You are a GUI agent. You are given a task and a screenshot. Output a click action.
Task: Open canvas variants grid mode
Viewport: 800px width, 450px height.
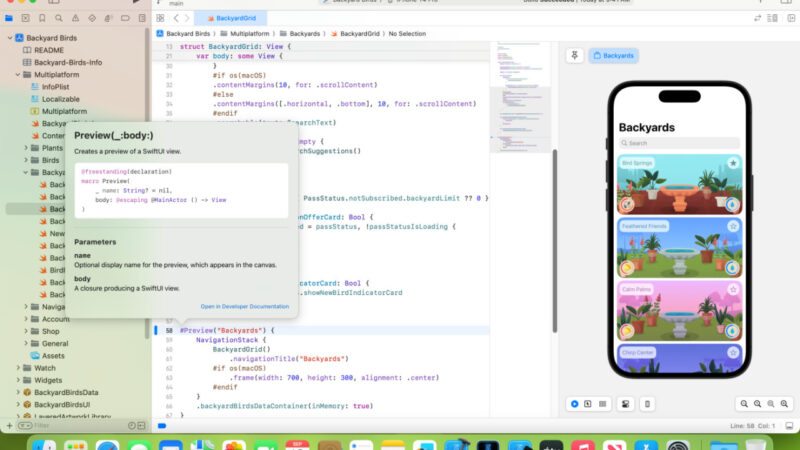603,404
